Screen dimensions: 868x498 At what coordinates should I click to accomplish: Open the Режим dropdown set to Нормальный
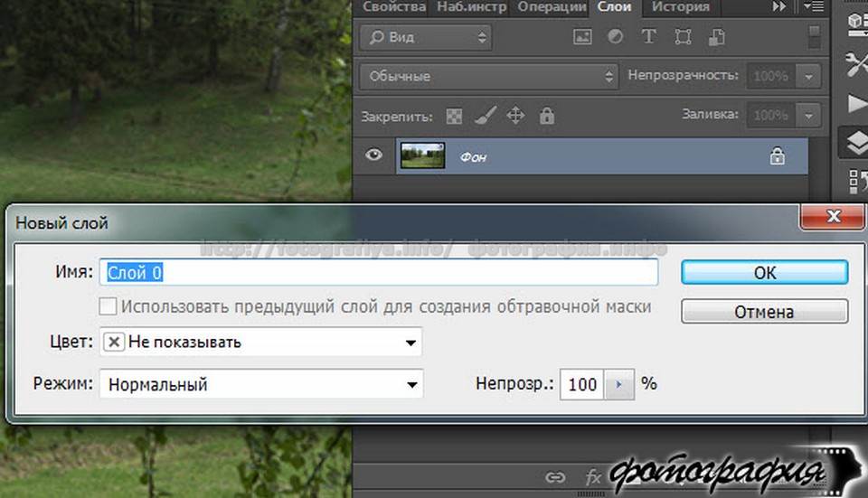coord(260,384)
